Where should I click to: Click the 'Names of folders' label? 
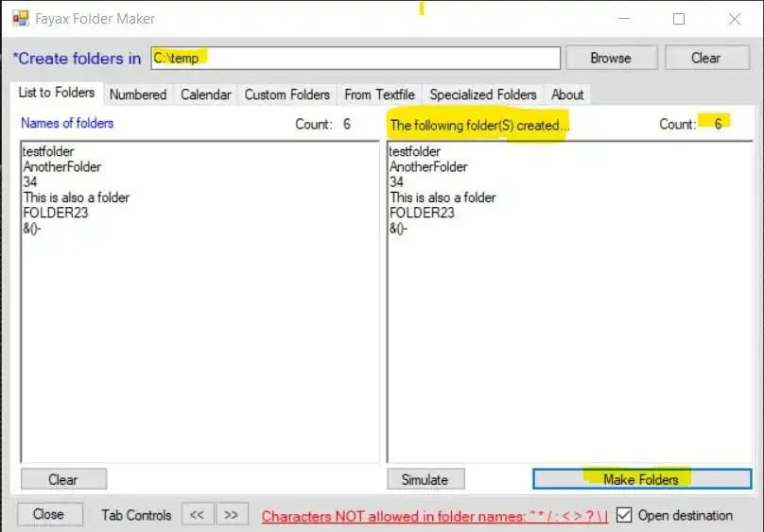click(x=67, y=123)
